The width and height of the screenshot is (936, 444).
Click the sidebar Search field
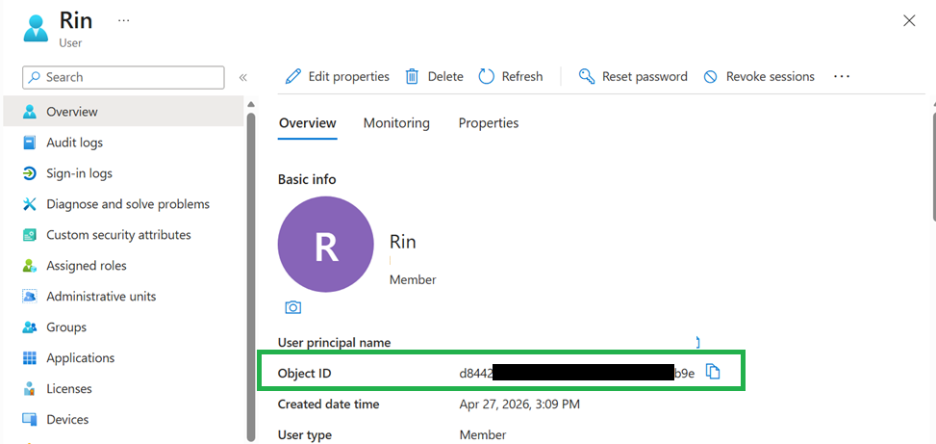(x=123, y=78)
